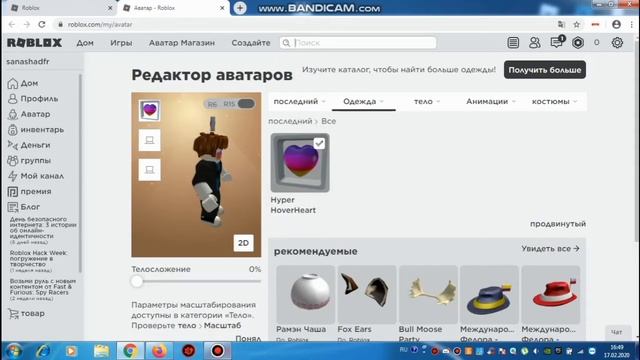Click the Получить больше button

[x=544, y=70]
